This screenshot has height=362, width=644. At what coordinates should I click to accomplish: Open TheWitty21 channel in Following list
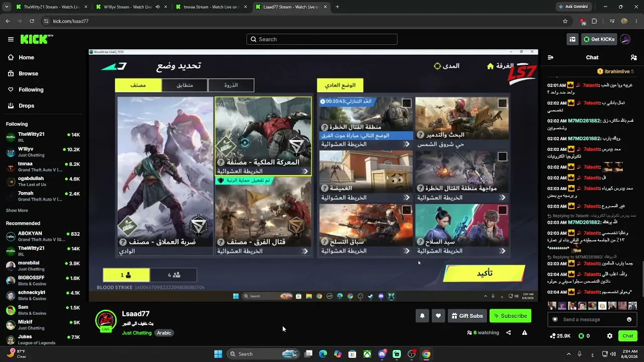43,137
